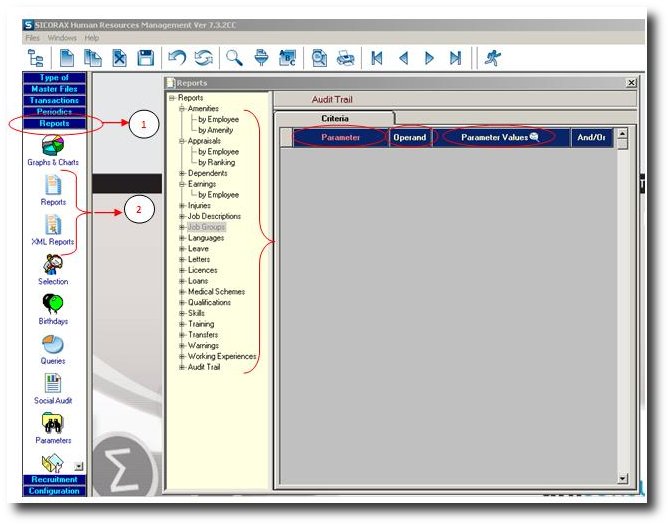
Task: Click the Master Files section button
Action: [x=54, y=89]
